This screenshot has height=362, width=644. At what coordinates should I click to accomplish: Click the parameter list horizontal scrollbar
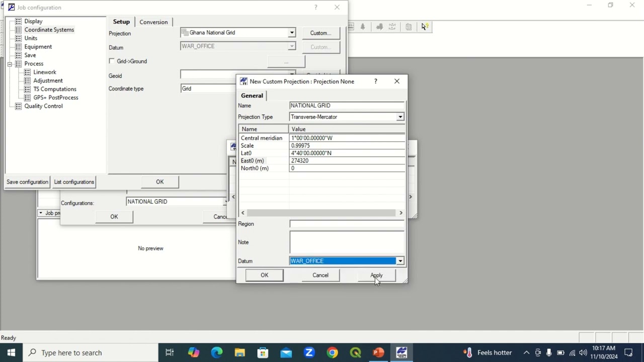[x=321, y=213]
